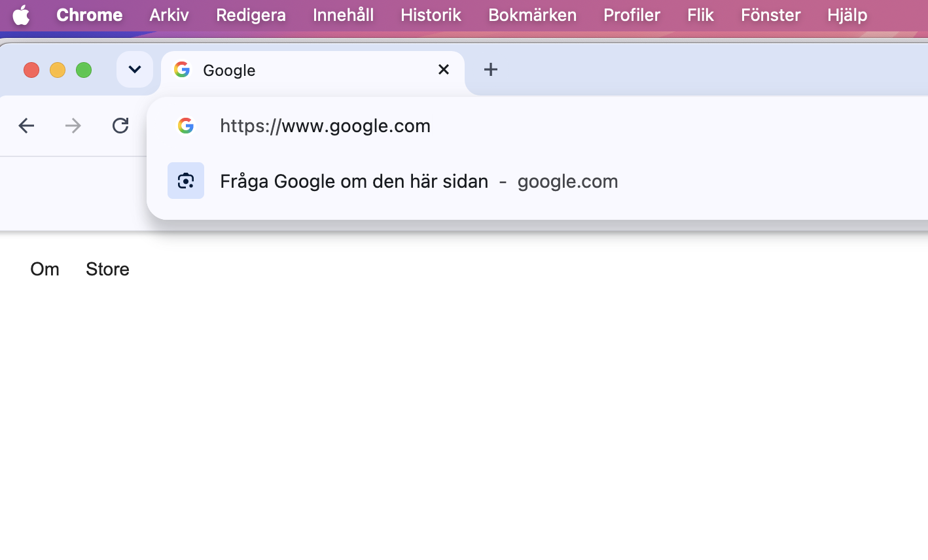Viewport: 928px width, 560px height.
Task: Open the Chrome application menu
Action: [x=90, y=14]
